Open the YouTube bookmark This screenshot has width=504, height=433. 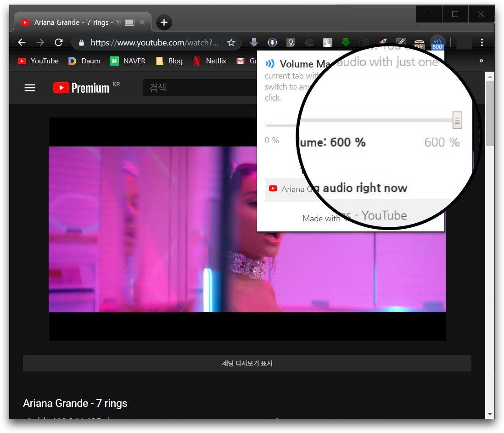38,61
